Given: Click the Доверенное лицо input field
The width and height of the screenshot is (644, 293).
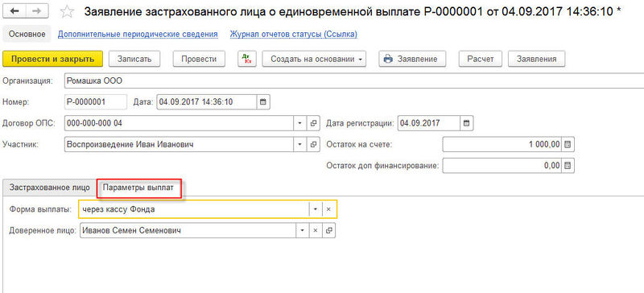Looking at the screenshot, I should coord(188,230).
